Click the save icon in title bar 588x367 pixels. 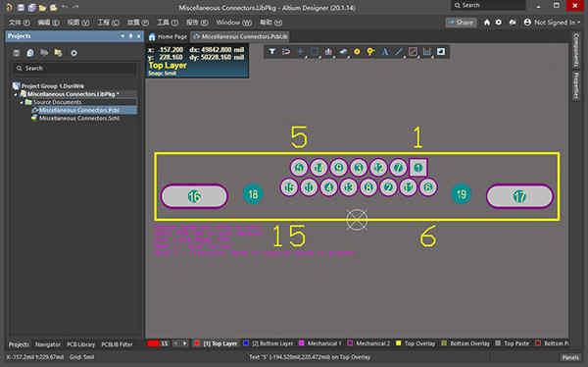pyautogui.click(x=21, y=7)
